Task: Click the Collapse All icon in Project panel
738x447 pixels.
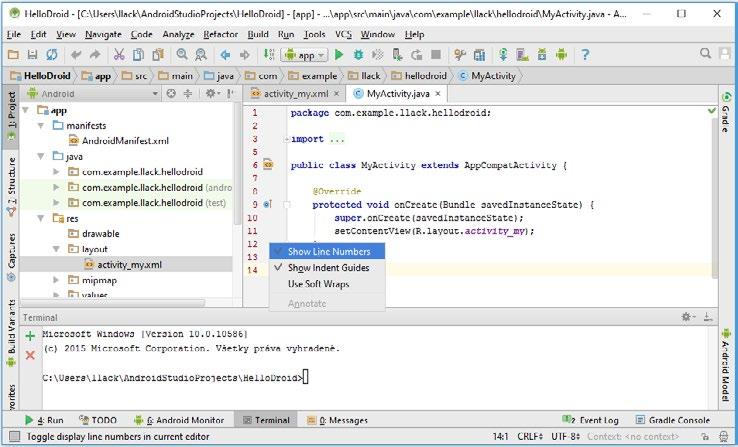Action: pyautogui.click(x=187, y=94)
